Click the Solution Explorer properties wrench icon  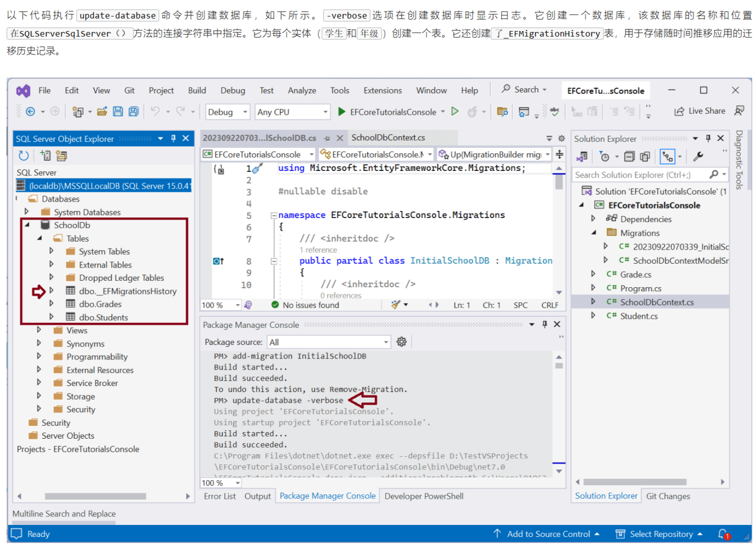(x=698, y=157)
